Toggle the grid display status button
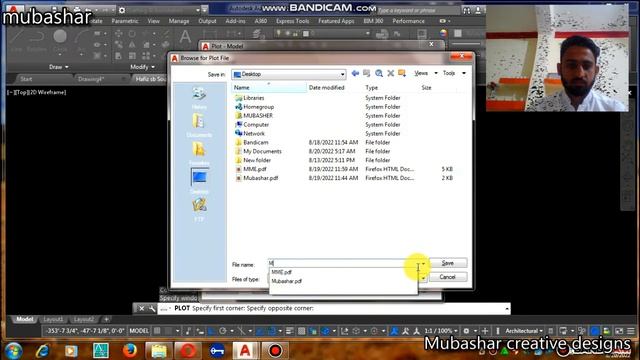Screen dimensions: 640x360 click(x=157, y=331)
